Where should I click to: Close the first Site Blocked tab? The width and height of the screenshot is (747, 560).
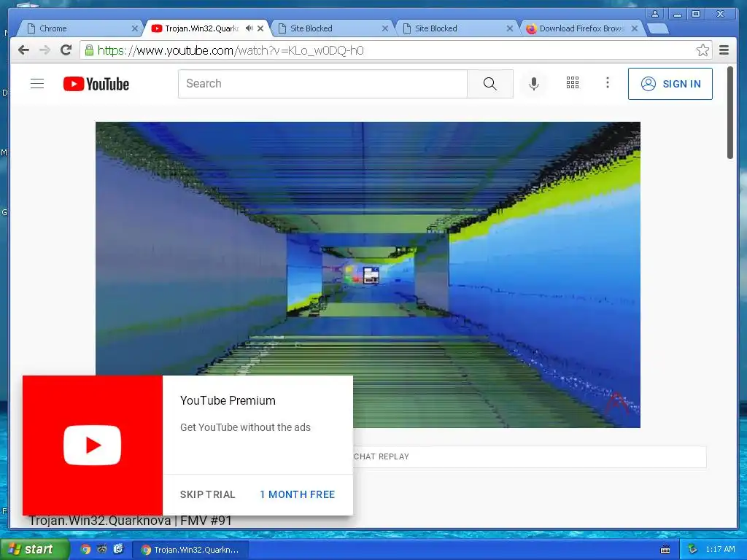click(x=385, y=28)
